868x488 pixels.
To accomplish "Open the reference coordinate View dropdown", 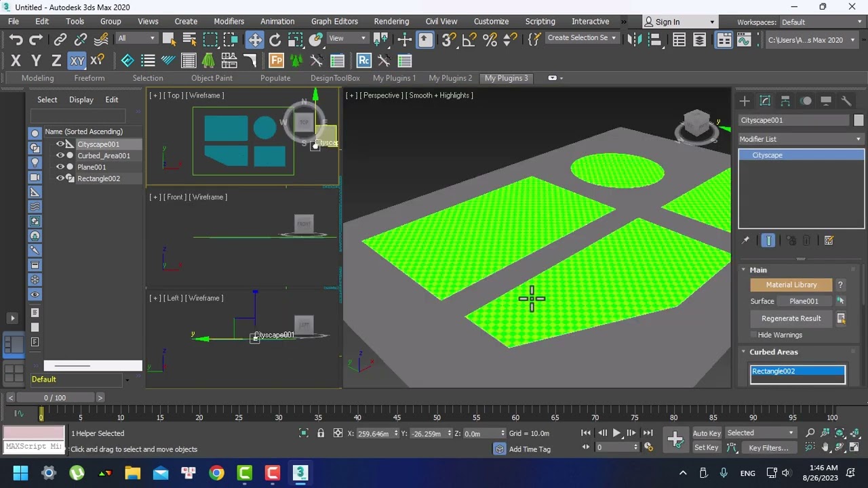I will coord(349,39).
